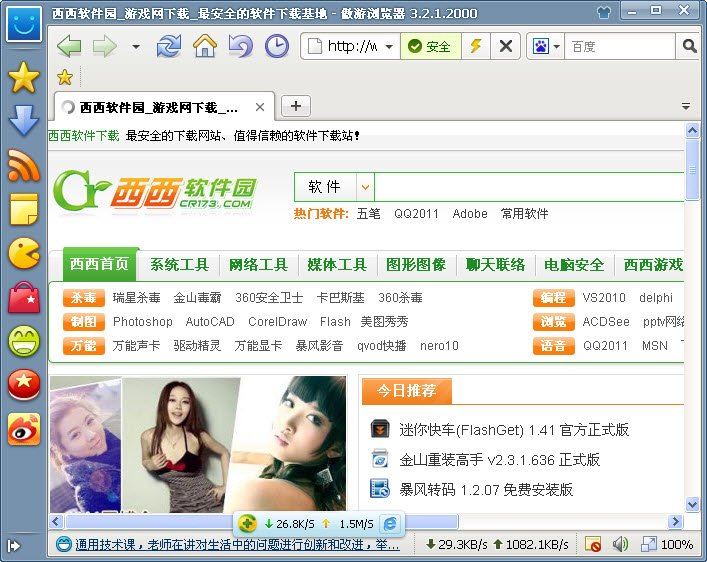Click the 西西软件园 CR173.COM logo
Image resolution: width=707 pixels, height=562 pixels.
[x=155, y=192]
